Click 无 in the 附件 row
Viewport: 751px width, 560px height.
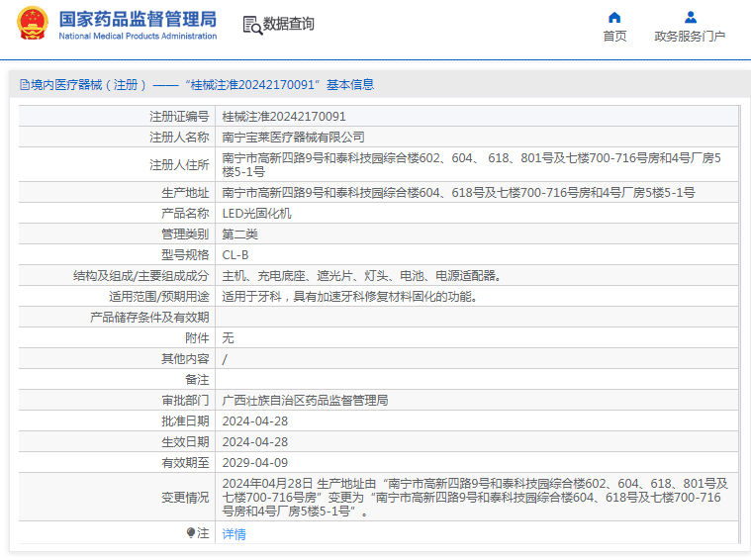pyautogui.click(x=228, y=338)
